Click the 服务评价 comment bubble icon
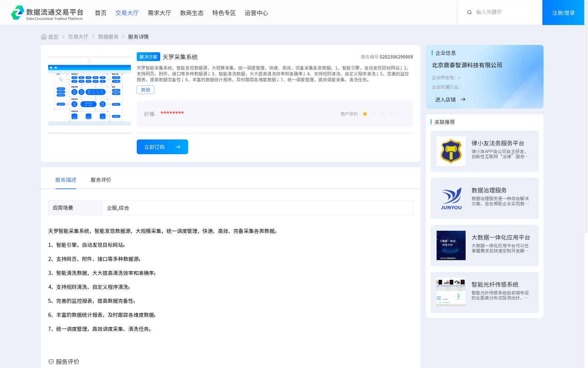Viewport: 588px width, 368px height. 51,362
